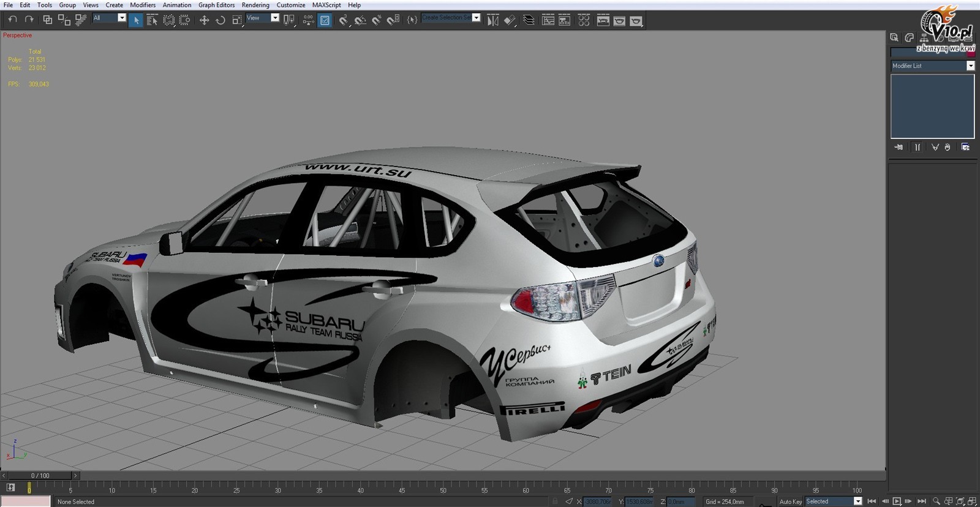Open the Rendering menu
The width and height of the screenshot is (980, 507).
(255, 5)
